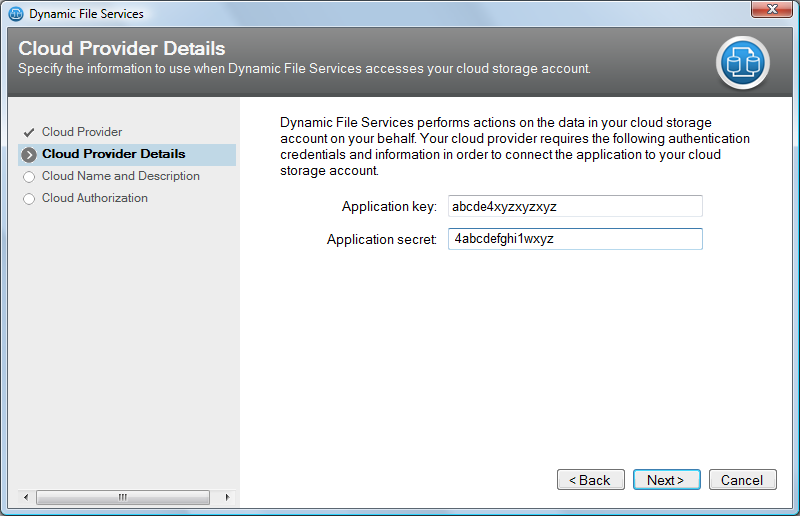Select the circle beside Cloud Name and Description
800x516 pixels.
(29, 176)
